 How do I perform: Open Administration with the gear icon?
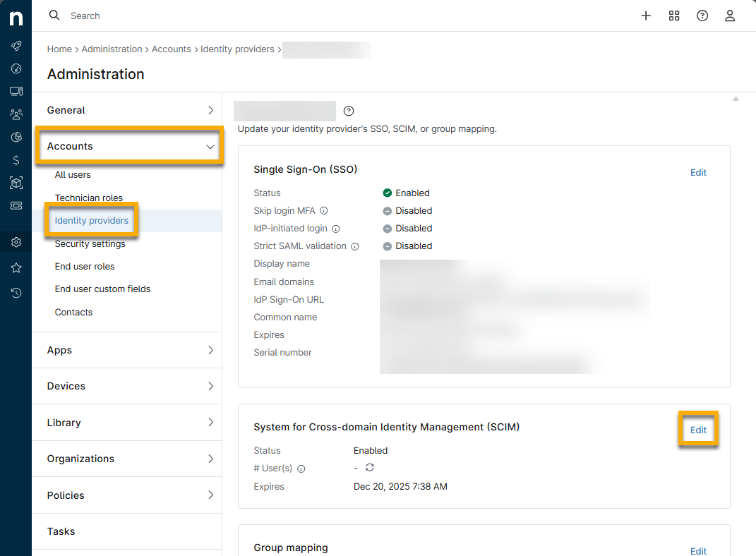coord(16,241)
